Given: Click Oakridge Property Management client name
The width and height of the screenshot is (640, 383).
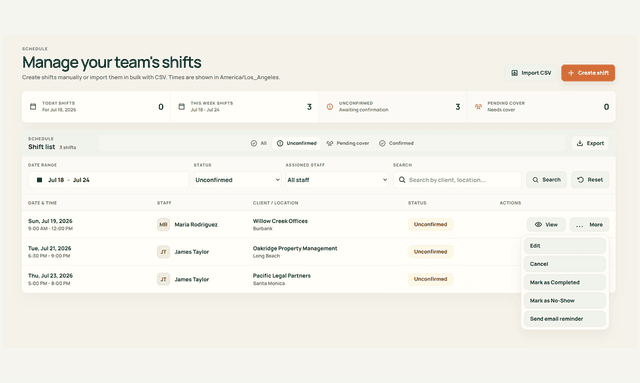Looking at the screenshot, I should point(295,248).
